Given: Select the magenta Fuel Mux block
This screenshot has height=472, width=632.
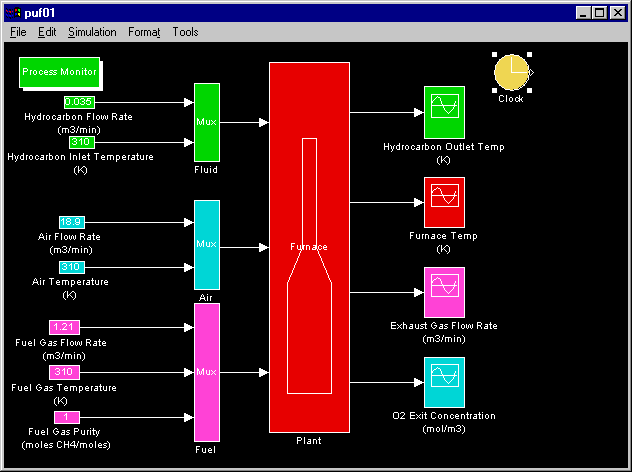Looking at the screenshot, I should (206, 371).
